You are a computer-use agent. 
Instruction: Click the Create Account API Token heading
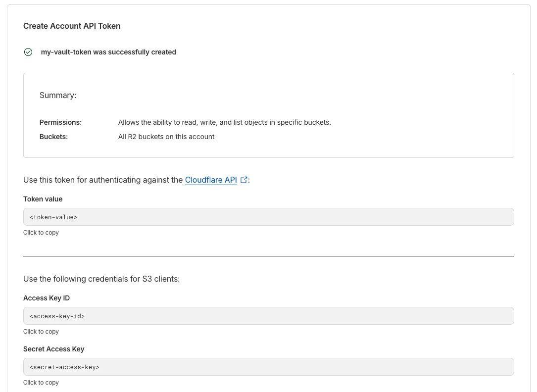click(x=72, y=26)
